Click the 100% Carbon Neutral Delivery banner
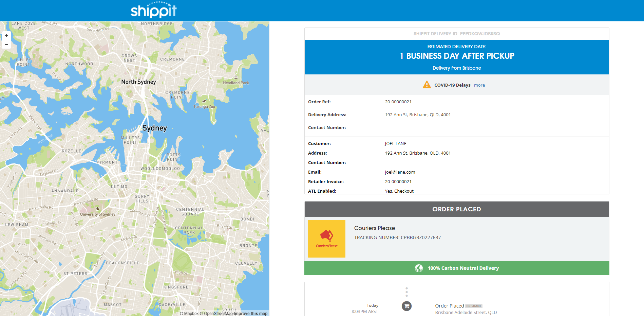This screenshot has width=644, height=316. tap(457, 268)
